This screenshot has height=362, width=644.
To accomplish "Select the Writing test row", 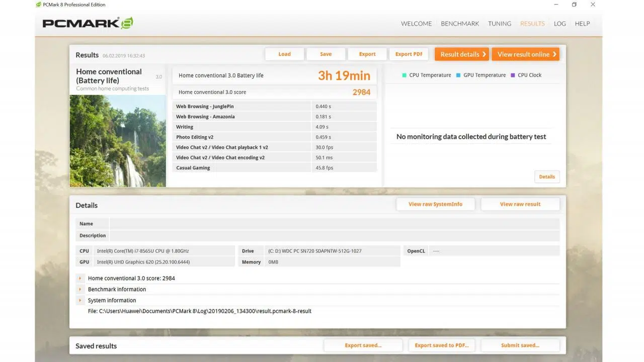I will [x=275, y=127].
